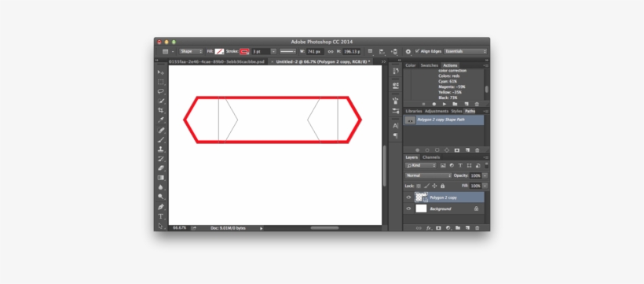Filter layers by pixel layers
Viewport: 644px width, 284px height.
pyautogui.click(x=443, y=165)
